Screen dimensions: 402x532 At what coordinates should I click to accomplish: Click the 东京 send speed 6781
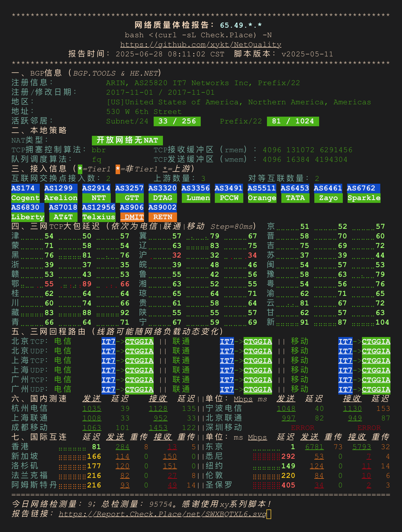pyautogui.click(x=314, y=447)
